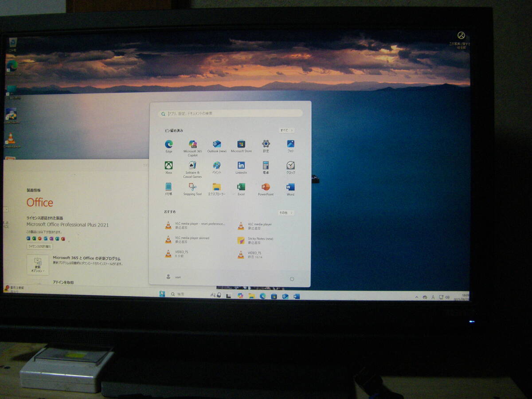Open エクスプローラー file explorer in Start menu
532x399 pixels.
(x=217, y=189)
